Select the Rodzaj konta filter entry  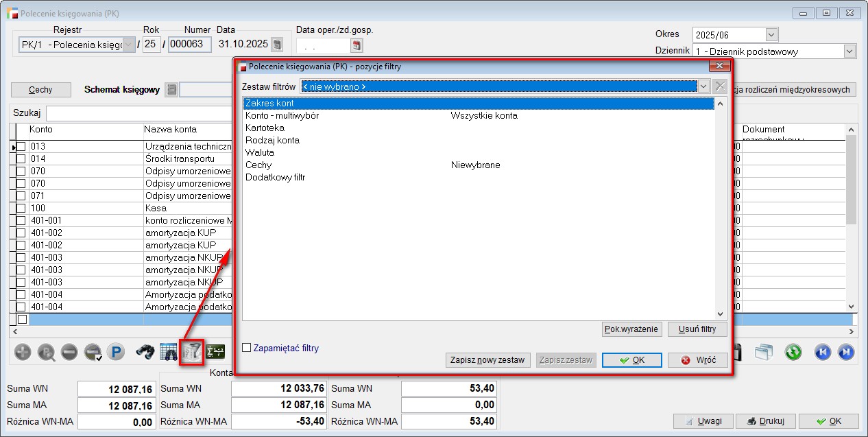point(272,140)
